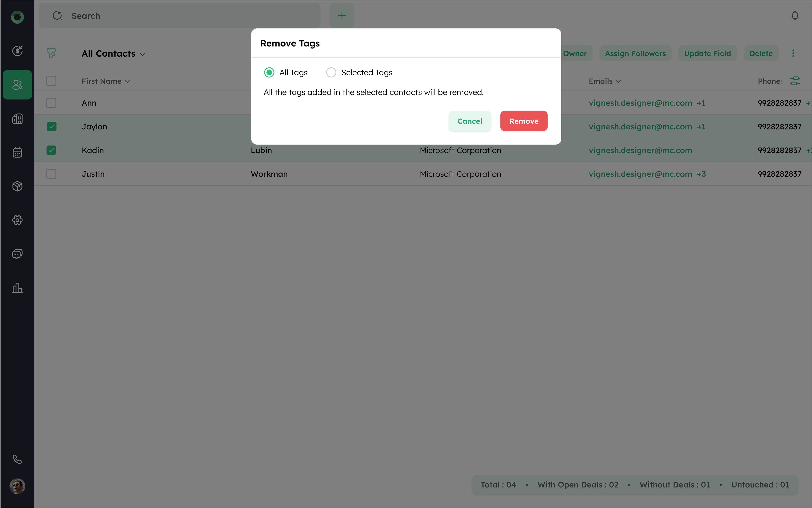This screenshot has width=812, height=508.
Task: Open the Deals icon in sidebar
Action: 17,51
